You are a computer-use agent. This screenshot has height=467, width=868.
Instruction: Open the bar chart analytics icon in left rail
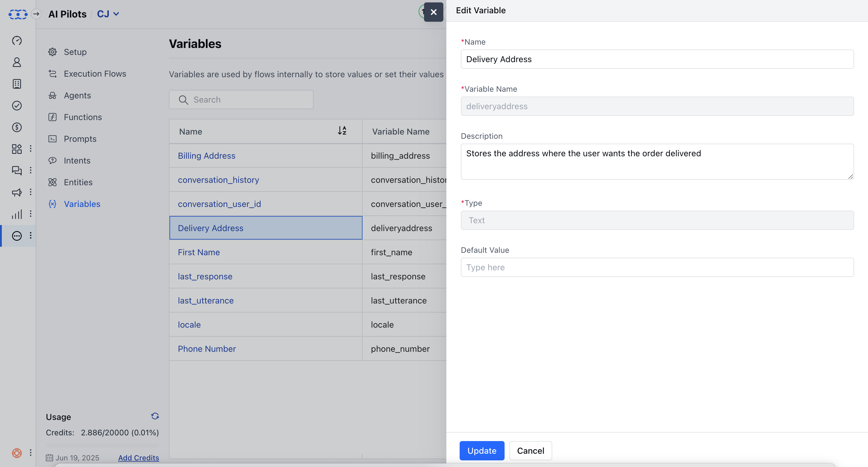(17, 214)
